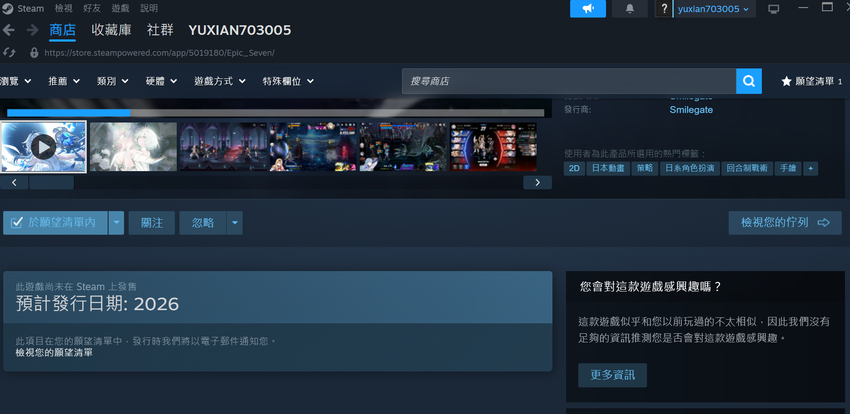Open the 硬體 dropdown menu
This screenshot has height=414, width=850.
162,81
